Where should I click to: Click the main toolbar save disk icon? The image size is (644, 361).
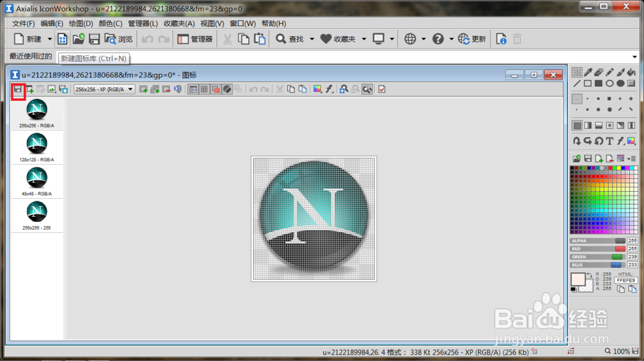pyautogui.click(x=95, y=39)
